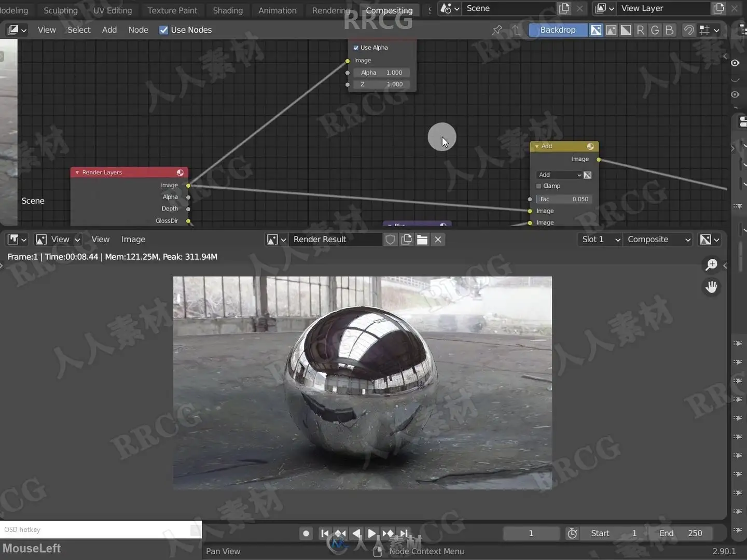Viewport: 747px width, 560px height.
Task: Toggle Include Alpha on Add node
Action: 588,175
